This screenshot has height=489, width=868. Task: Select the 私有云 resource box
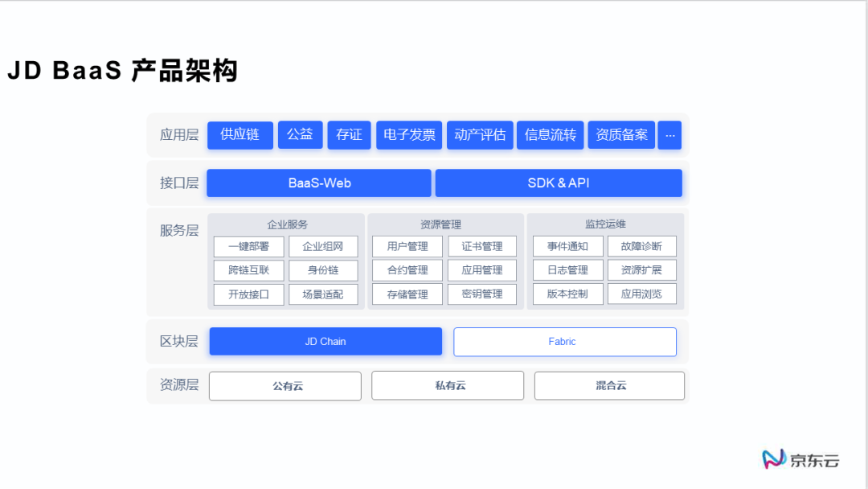[x=448, y=385]
